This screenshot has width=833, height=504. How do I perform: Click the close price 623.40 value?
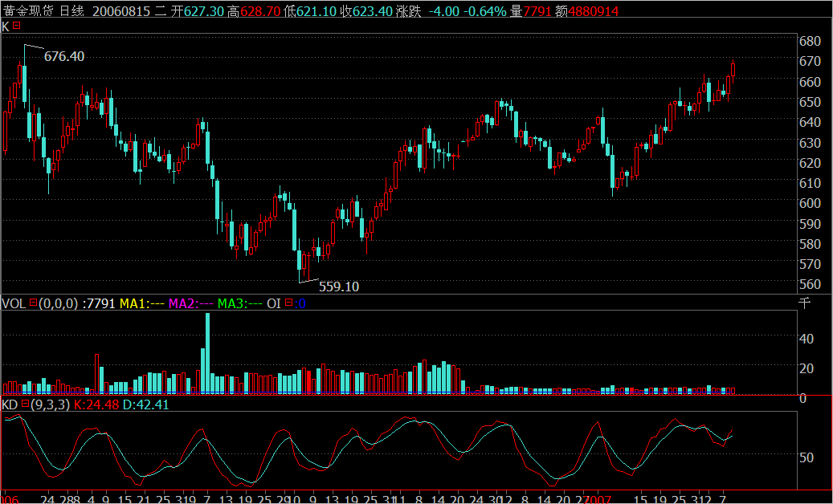click(373, 11)
